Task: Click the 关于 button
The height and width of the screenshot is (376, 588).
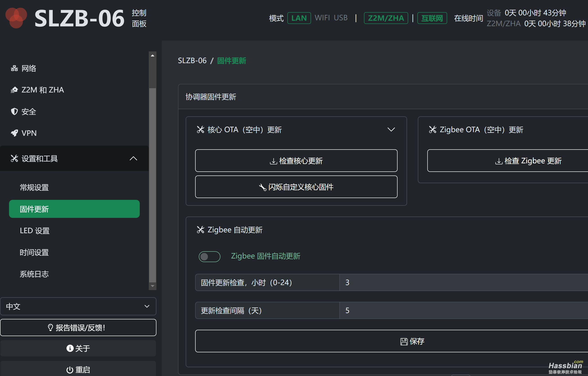Action: 78,348
